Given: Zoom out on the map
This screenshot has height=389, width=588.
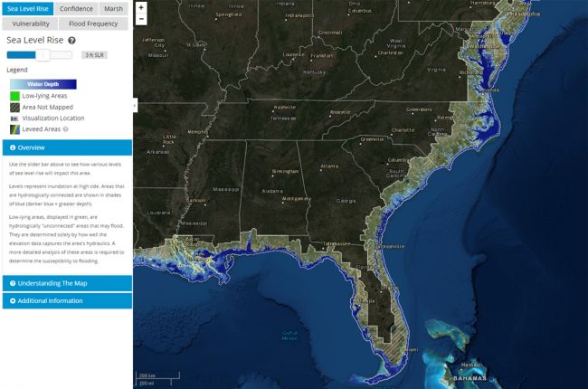Looking at the screenshot, I should pos(141,19).
